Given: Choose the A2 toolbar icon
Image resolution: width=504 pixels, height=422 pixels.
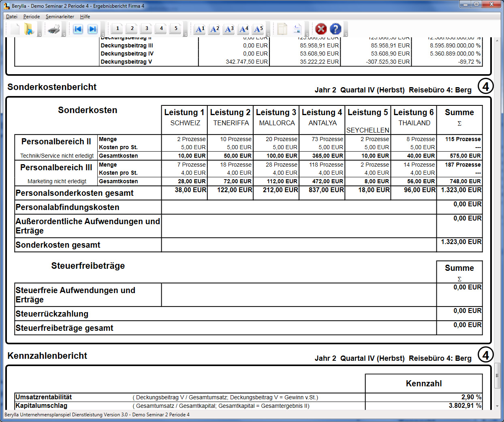Looking at the screenshot, I should [214, 29].
